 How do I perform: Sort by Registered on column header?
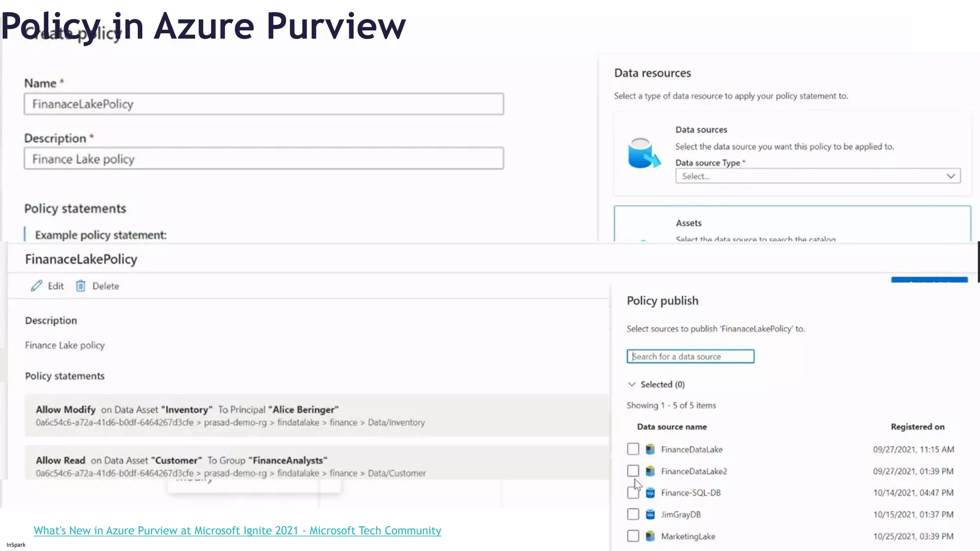[x=917, y=427]
